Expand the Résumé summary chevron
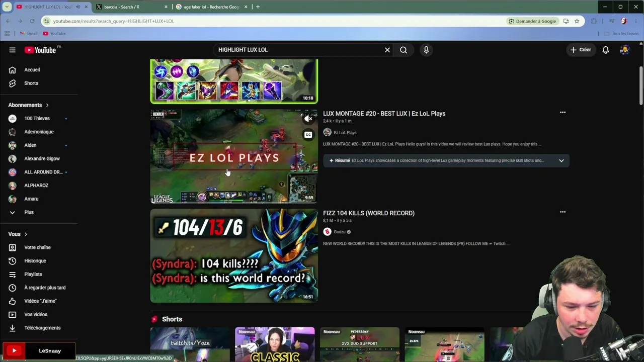This screenshot has height=362, width=644. coord(561,160)
